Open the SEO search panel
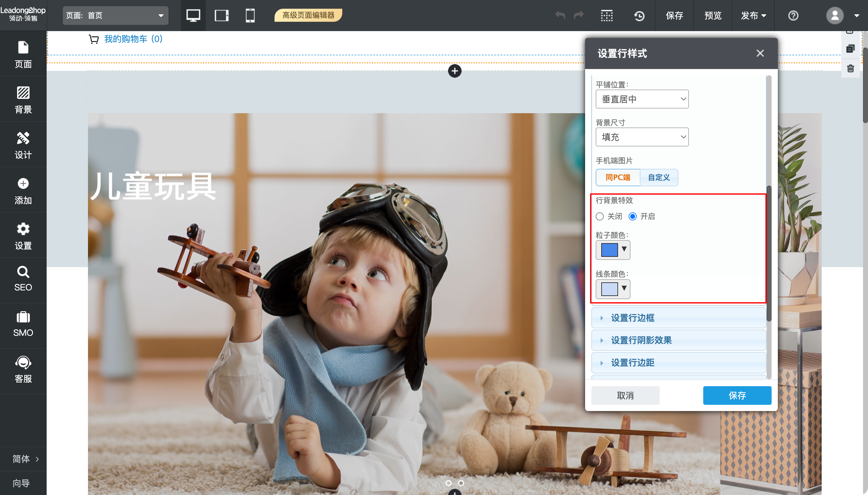The width and height of the screenshot is (868, 495). [23, 279]
